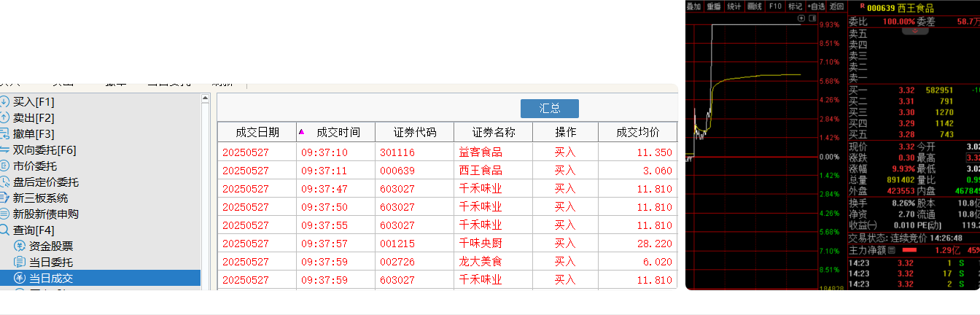This screenshot has height=315, width=980.
Task: Click the 汇总 summary button
Action: pyautogui.click(x=550, y=109)
